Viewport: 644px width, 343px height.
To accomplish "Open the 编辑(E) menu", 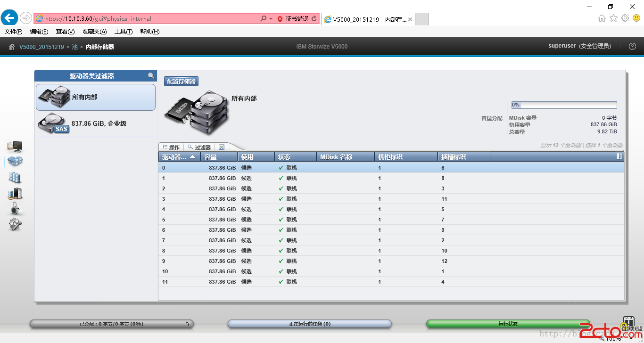I will (39, 32).
